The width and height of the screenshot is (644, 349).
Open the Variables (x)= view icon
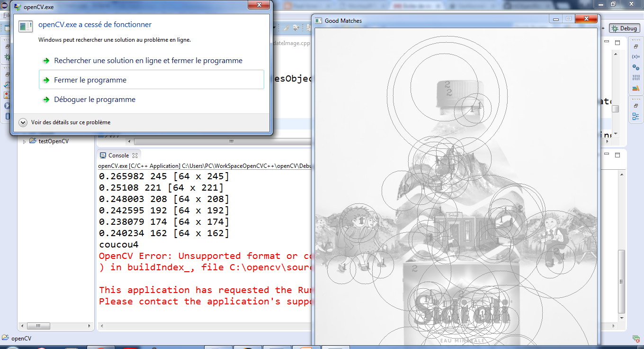635,56
